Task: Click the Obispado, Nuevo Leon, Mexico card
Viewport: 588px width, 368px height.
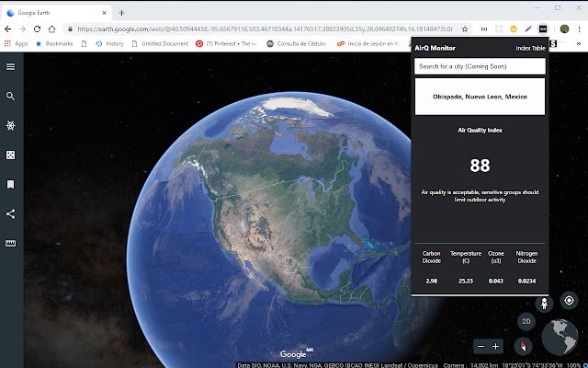Action: click(x=480, y=97)
